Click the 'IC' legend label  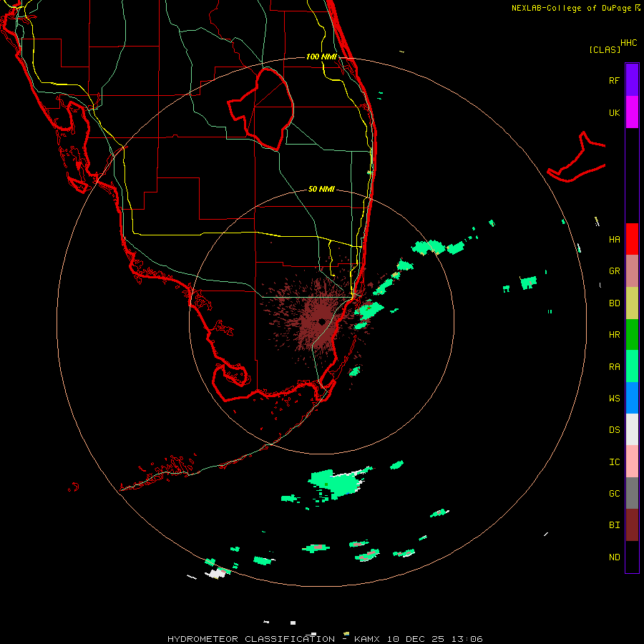(614, 462)
